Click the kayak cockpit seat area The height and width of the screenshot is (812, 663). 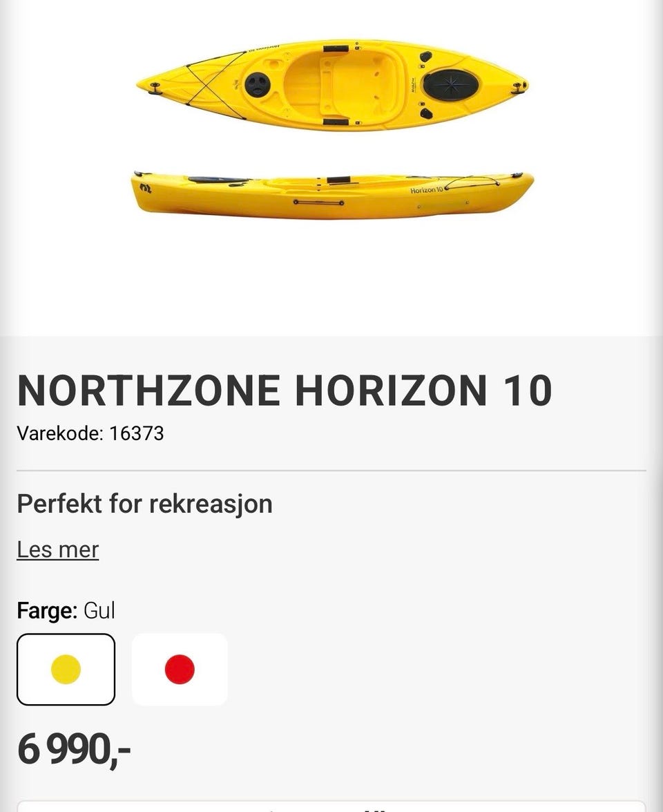[345, 84]
